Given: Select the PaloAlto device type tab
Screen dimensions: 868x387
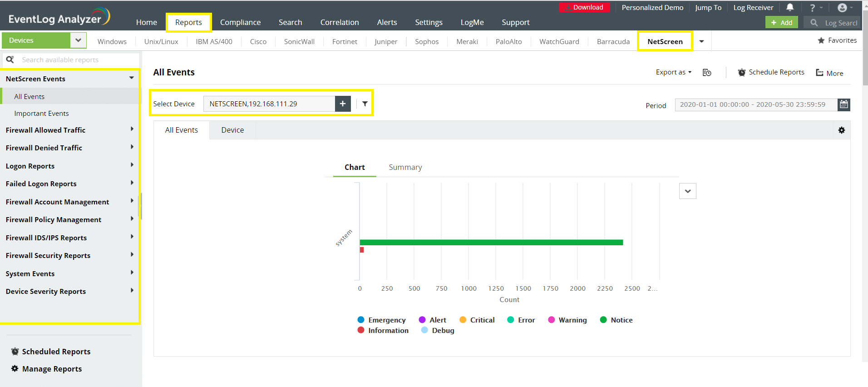Looking at the screenshot, I should (x=509, y=41).
